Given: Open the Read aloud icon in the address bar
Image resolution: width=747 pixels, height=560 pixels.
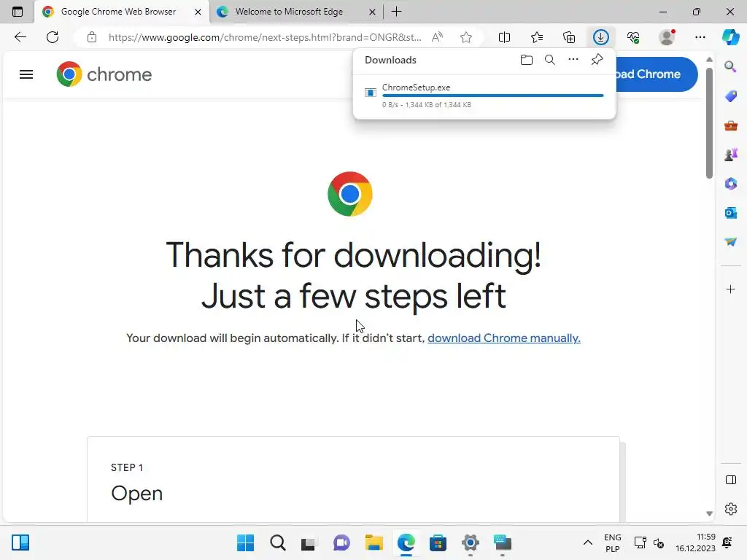Looking at the screenshot, I should point(437,37).
